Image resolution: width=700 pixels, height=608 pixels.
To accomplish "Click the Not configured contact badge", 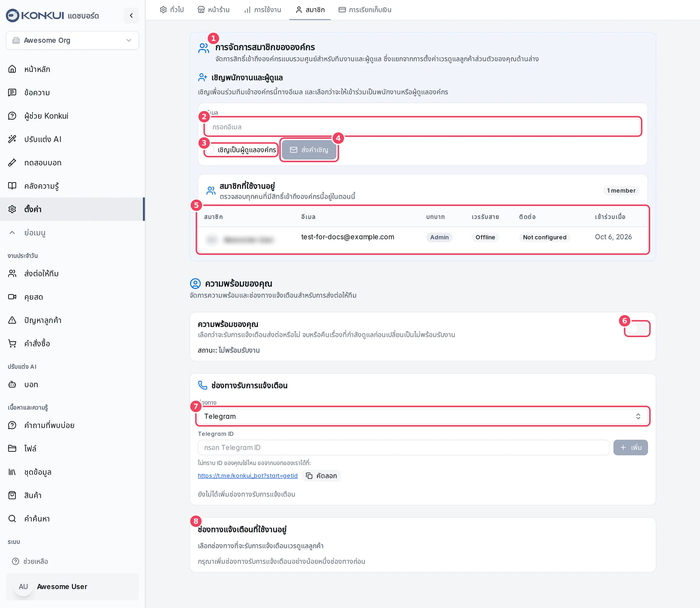I will [545, 238].
